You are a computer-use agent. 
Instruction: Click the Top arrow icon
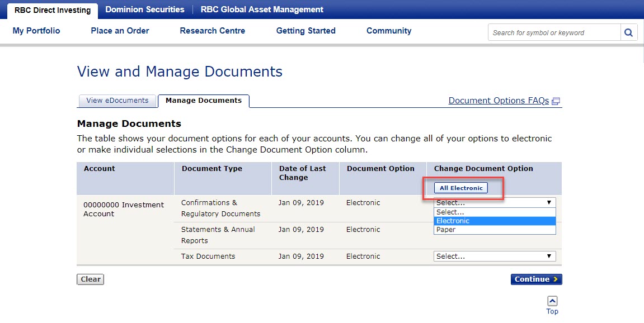pyautogui.click(x=552, y=301)
